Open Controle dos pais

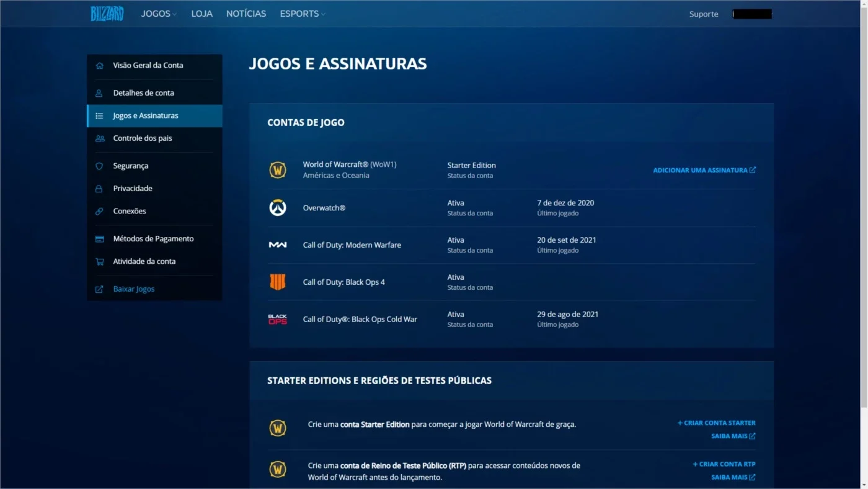pos(154,138)
